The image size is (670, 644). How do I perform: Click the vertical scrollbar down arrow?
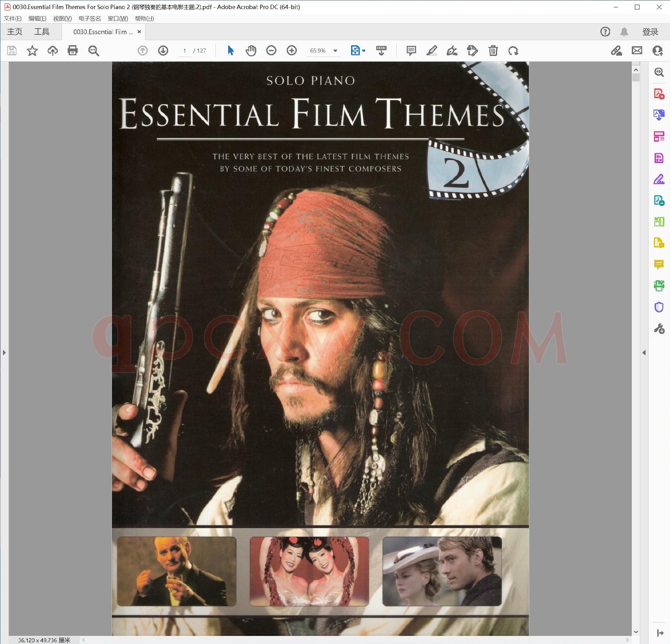pyautogui.click(x=636, y=632)
